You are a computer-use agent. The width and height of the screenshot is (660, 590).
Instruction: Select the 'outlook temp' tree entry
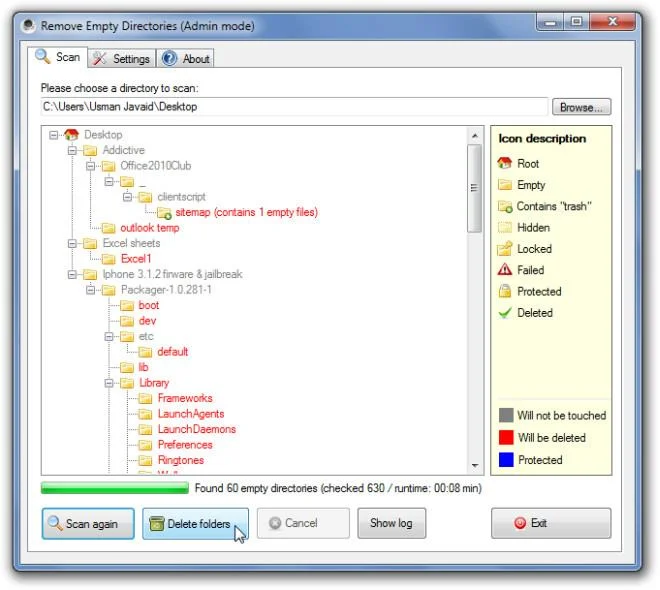pyautogui.click(x=150, y=228)
